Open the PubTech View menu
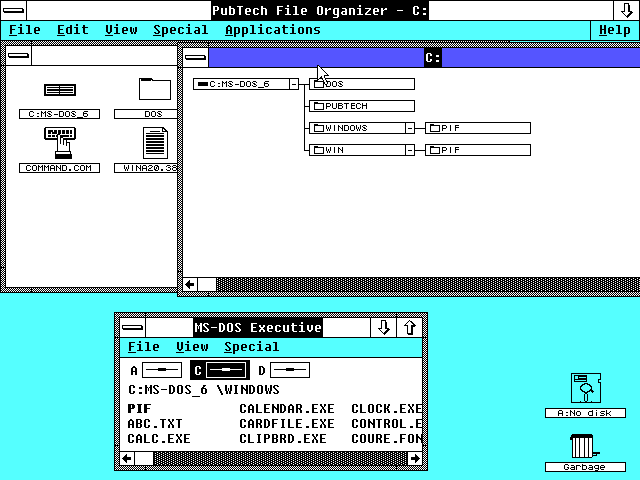640x480 pixels. tap(121, 30)
